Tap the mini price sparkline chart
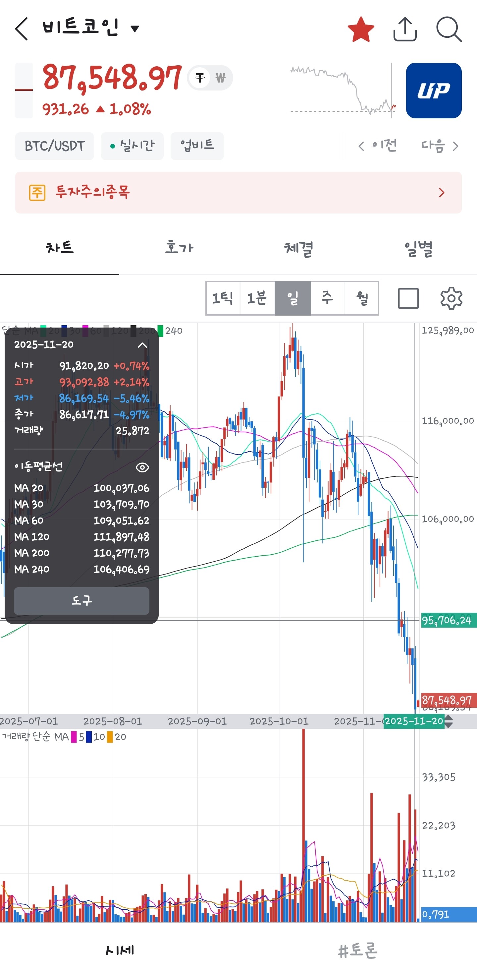477x980 pixels. (343, 91)
